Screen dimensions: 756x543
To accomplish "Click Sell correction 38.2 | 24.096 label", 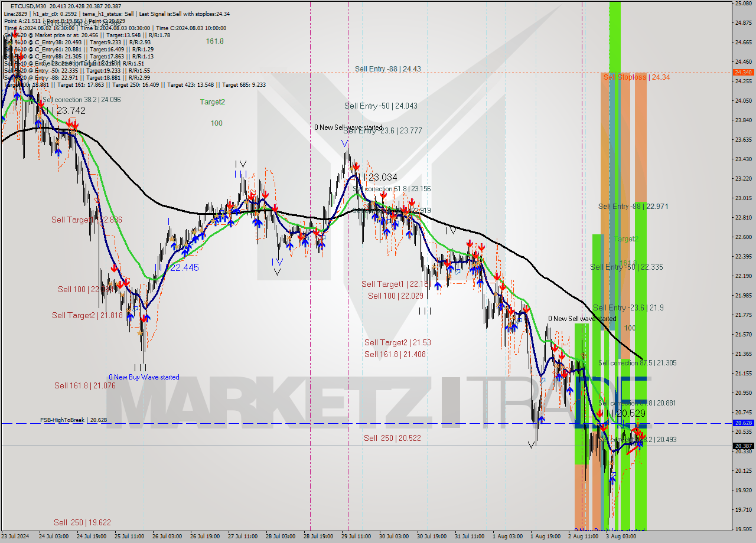I will click(x=81, y=100).
